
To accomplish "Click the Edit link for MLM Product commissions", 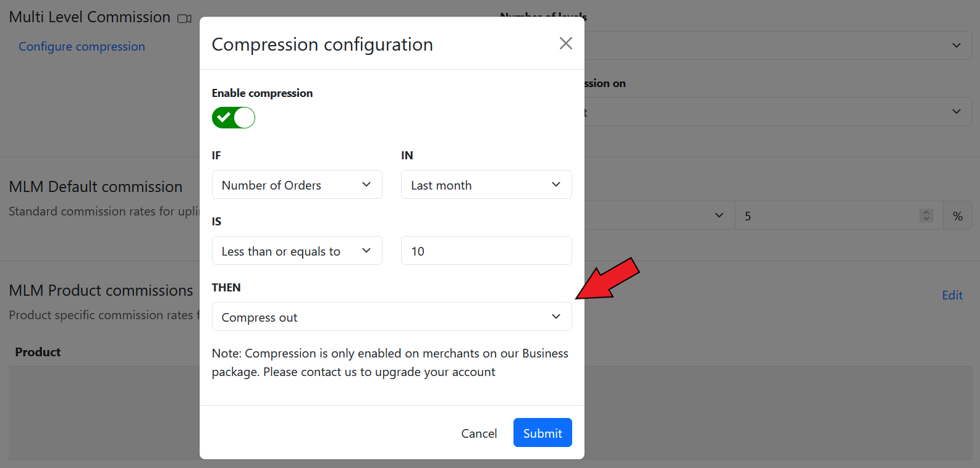I will pyautogui.click(x=952, y=295).
